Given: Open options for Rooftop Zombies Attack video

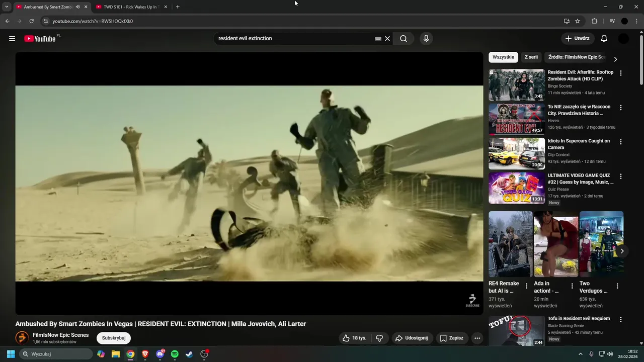Looking at the screenshot, I should click(x=620, y=73).
